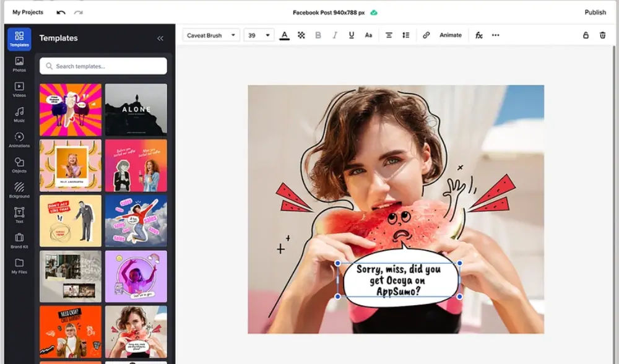This screenshot has width=619, height=364.
Task: Open the Objects panel
Action: point(19,165)
